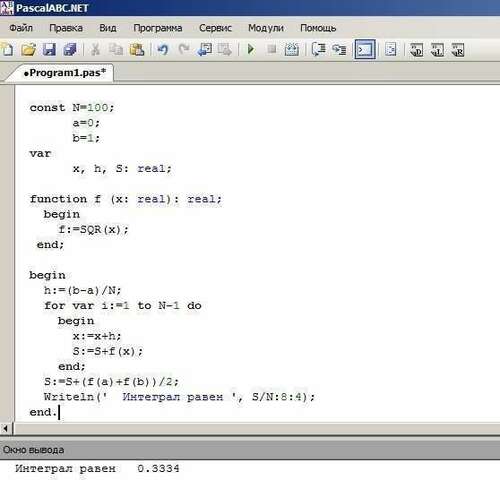500x480 pixels.
Task: Click the Save All toolbar icon
Action: point(70,50)
